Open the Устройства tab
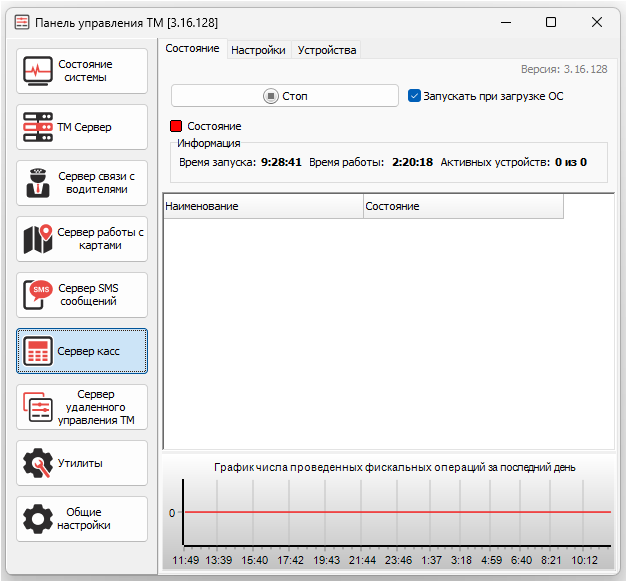 coord(327,50)
